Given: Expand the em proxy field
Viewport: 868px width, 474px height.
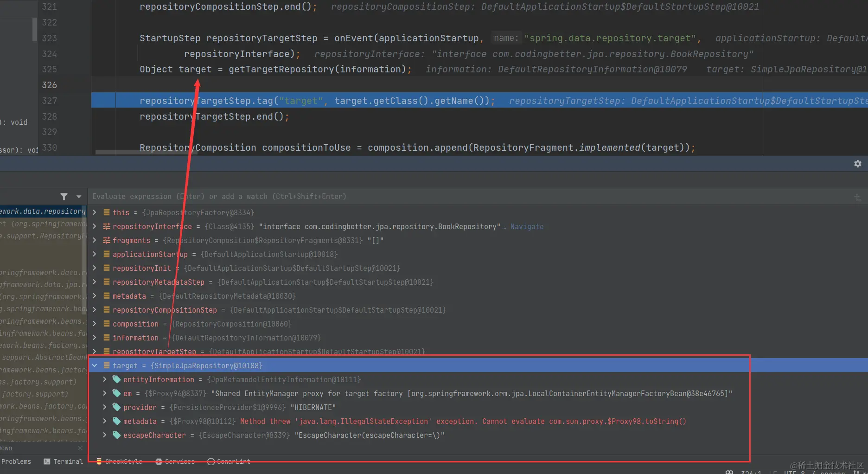Looking at the screenshot, I should point(105,393).
